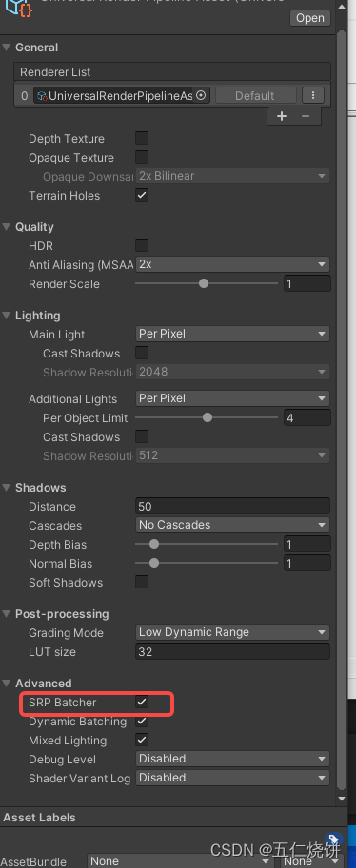Image resolution: width=356 pixels, height=868 pixels.
Task: Click the blue asset label tag icon
Action: point(333,839)
